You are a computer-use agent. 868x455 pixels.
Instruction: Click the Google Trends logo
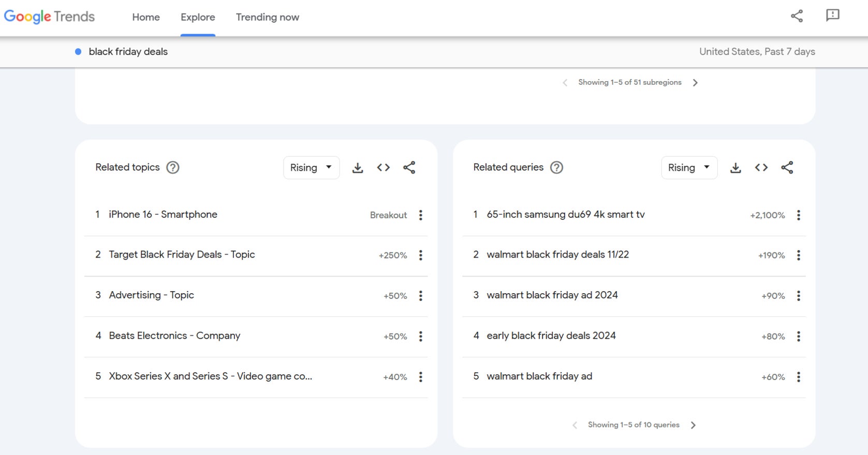coord(49,17)
